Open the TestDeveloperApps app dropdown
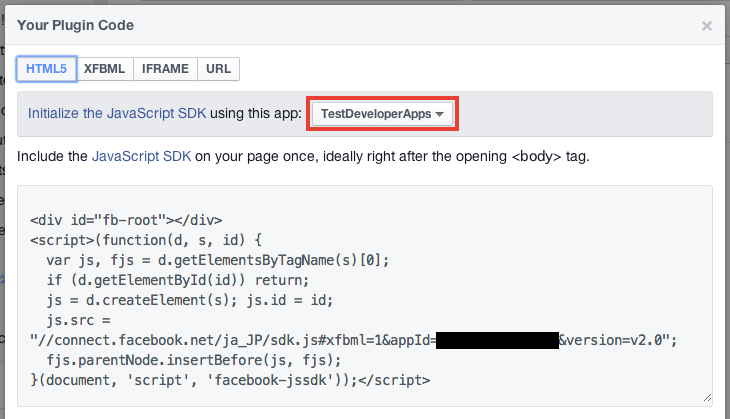 [x=382, y=114]
